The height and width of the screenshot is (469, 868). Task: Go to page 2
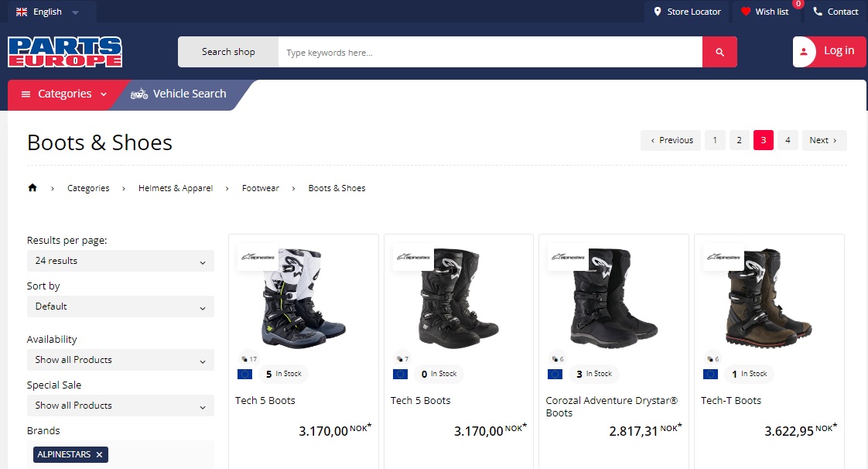[739, 140]
